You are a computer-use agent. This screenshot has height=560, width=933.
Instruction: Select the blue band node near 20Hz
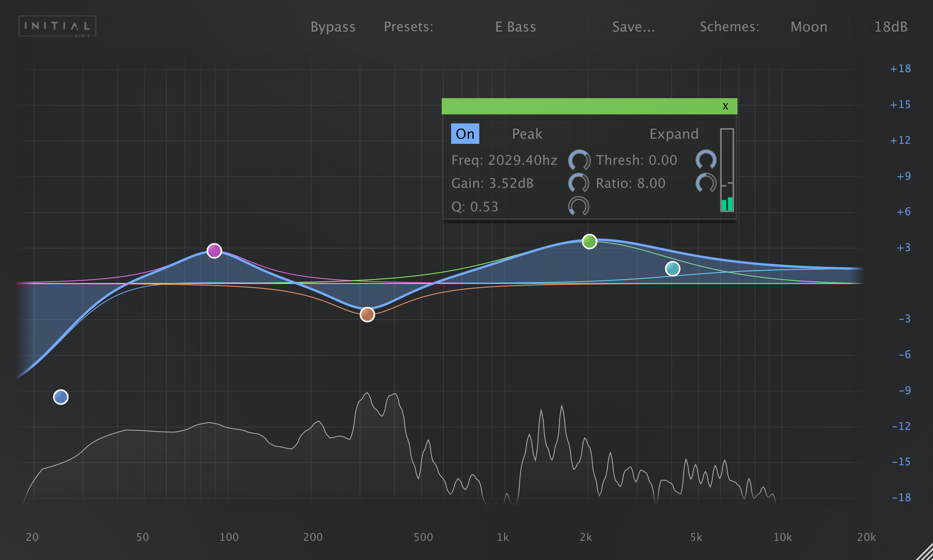click(x=60, y=397)
